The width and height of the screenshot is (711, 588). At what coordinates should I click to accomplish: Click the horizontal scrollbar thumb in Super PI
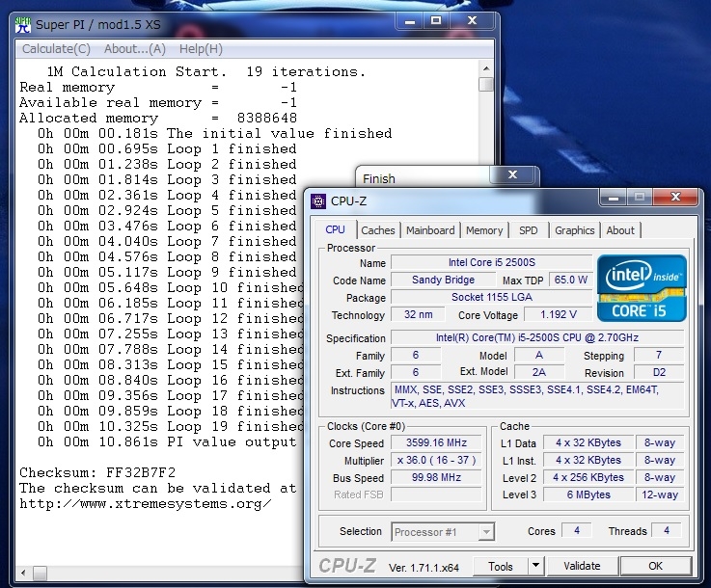point(40,573)
